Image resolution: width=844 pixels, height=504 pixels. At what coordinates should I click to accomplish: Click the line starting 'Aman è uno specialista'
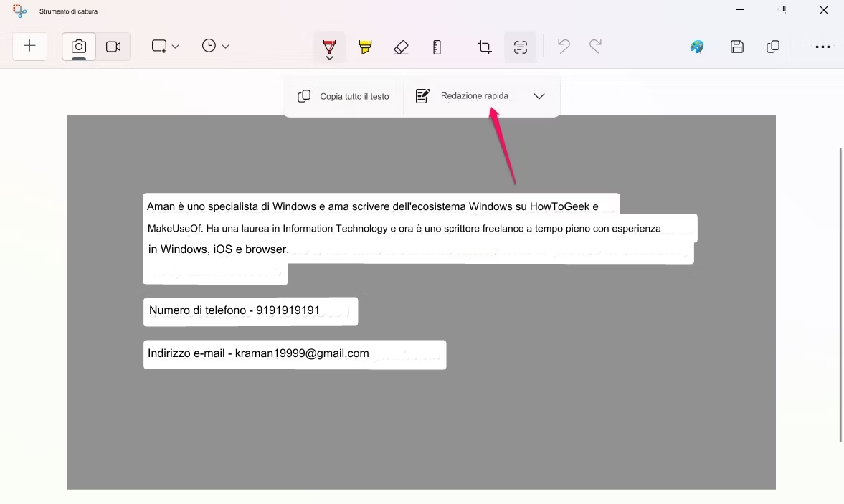[372, 206]
